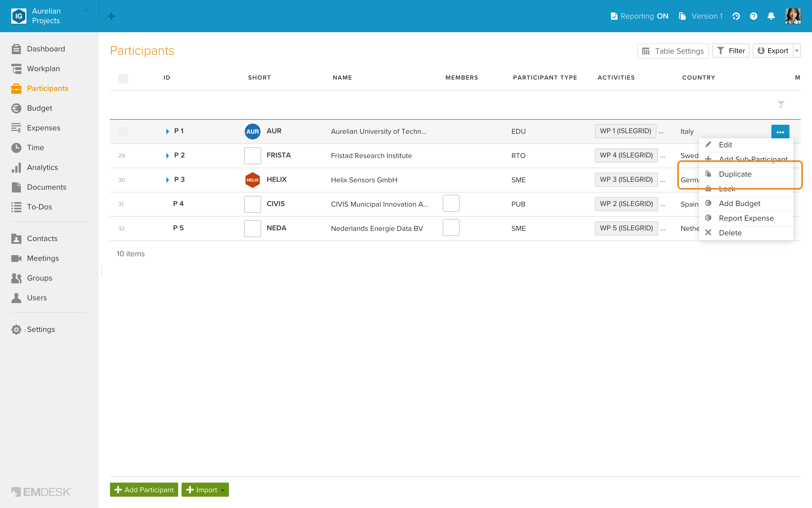This screenshot has height=508, width=812.
Task: Open the Expenses section
Action: pyautogui.click(x=36, y=128)
